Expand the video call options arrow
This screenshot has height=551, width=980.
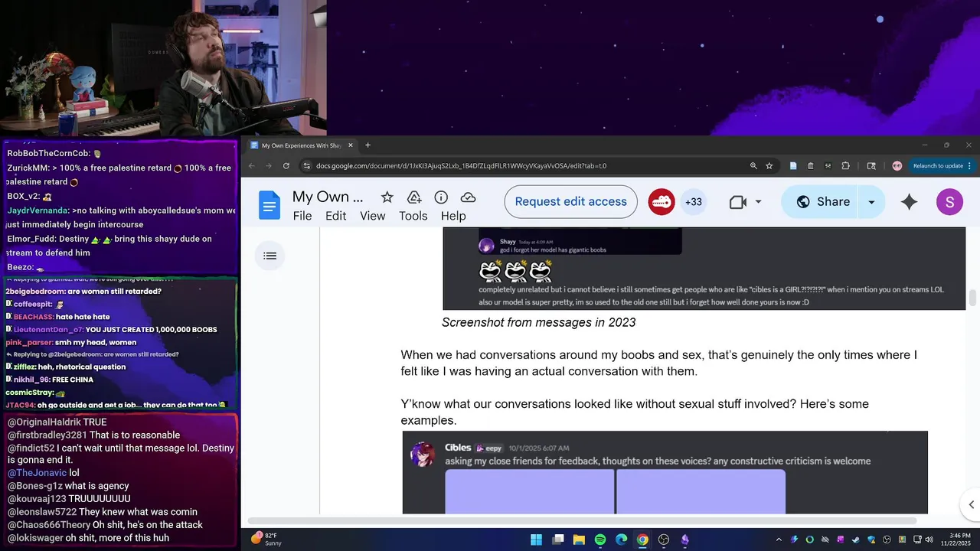(759, 202)
